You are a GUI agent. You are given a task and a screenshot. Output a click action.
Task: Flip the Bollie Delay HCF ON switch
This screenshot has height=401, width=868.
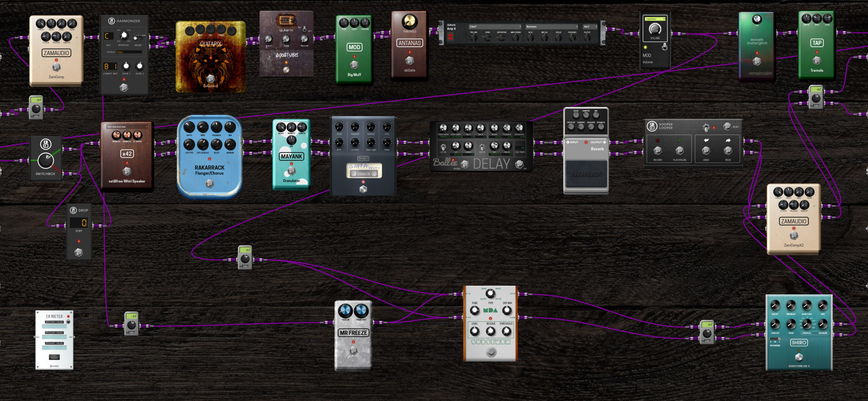(x=482, y=147)
